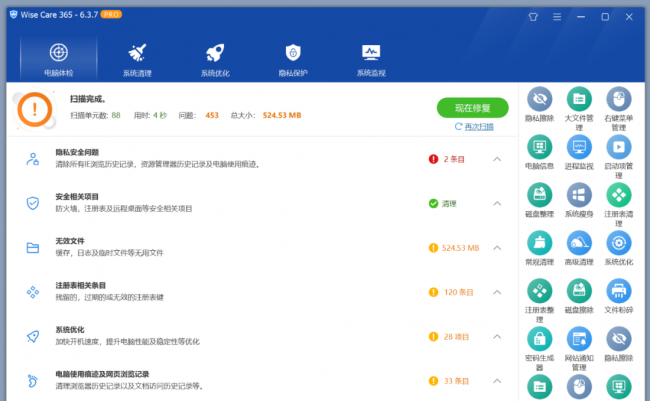Screen dimensions: 650x401
Task: Open the hamburger menu in title bar
Action: click(557, 17)
